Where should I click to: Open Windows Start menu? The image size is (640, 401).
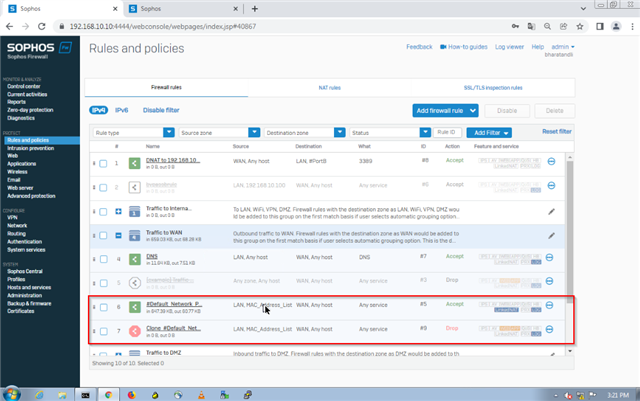[11, 394]
